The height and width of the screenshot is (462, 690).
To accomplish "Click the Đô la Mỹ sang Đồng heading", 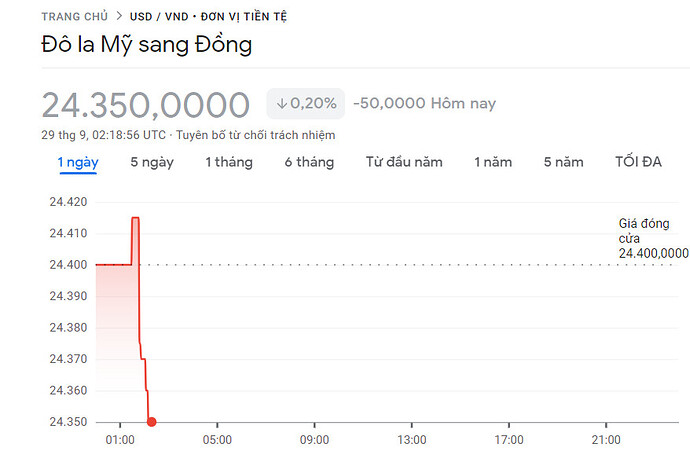I will click(147, 45).
